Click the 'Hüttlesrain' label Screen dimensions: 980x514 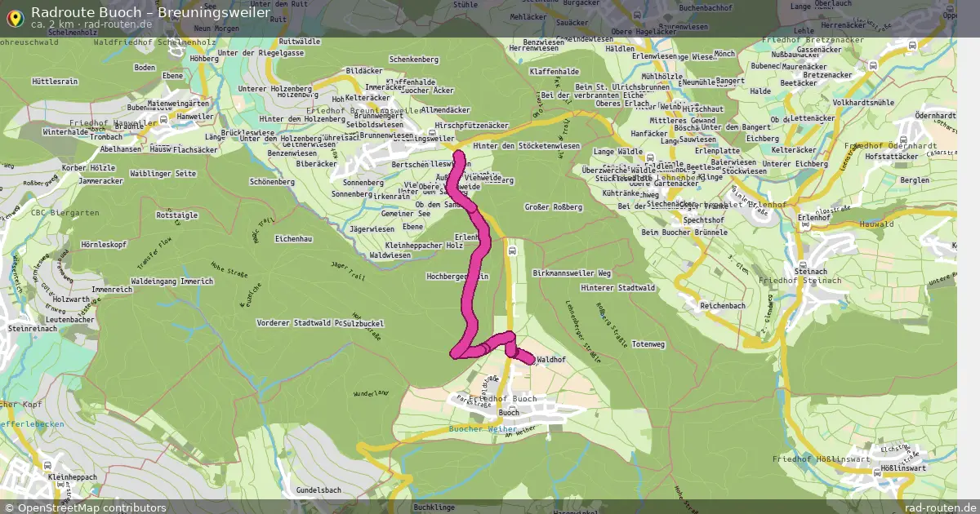[x=55, y=82]
